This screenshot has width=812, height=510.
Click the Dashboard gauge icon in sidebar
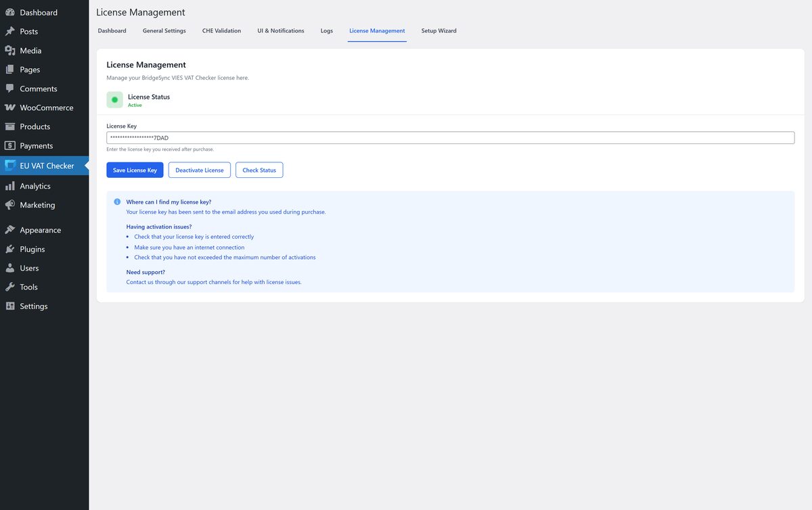(x=10, y=12)
